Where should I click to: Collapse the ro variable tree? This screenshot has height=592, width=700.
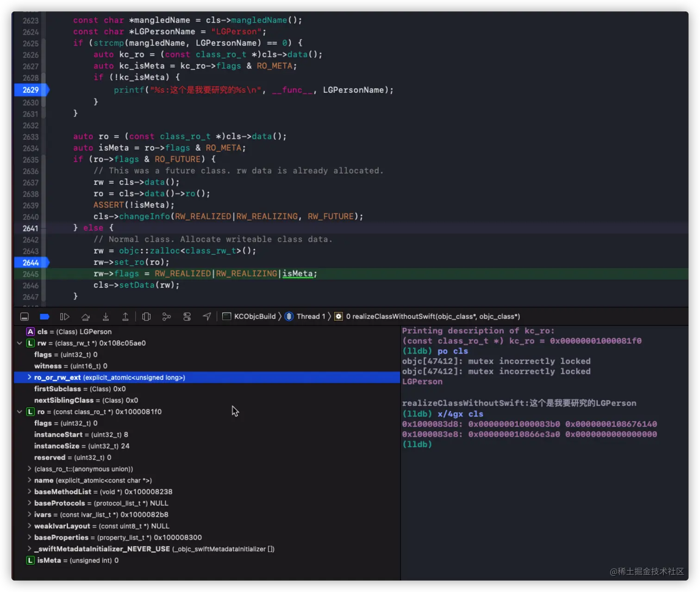[x=19, y=411]
